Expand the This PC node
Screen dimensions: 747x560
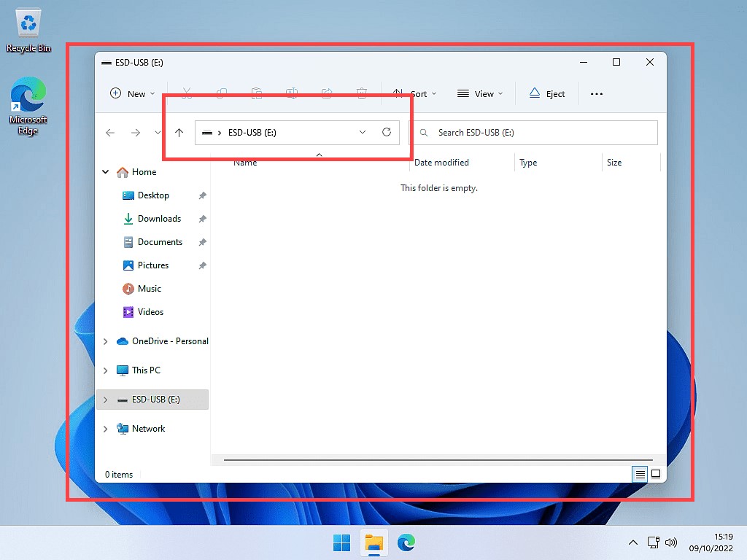click(x=106, y=370)
